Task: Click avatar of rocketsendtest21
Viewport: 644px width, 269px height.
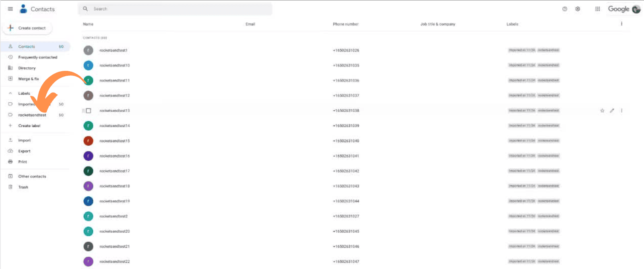Action: click(88, 246)
